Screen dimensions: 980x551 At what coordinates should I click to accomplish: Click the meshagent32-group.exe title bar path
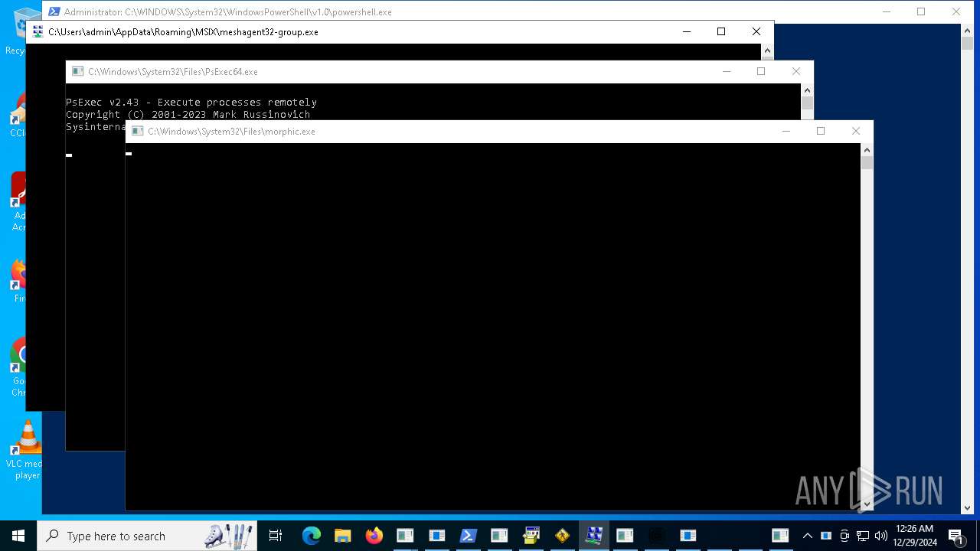tap(183, 32)
